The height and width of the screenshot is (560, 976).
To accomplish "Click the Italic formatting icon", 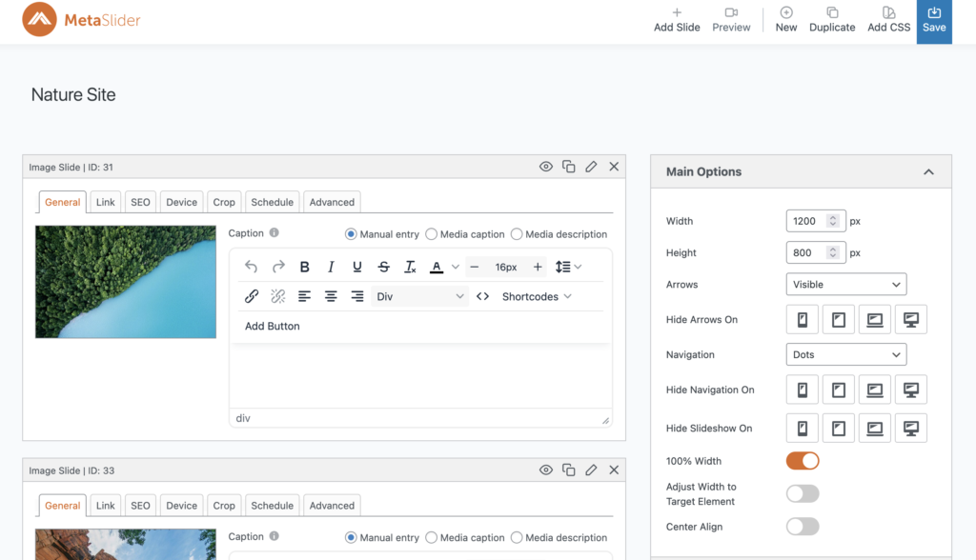I will (331, 268).
